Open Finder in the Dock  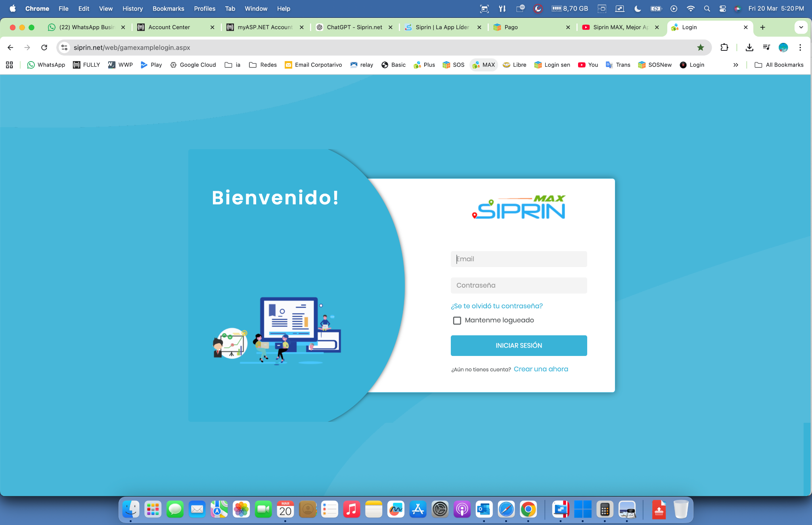coord(131,509)
